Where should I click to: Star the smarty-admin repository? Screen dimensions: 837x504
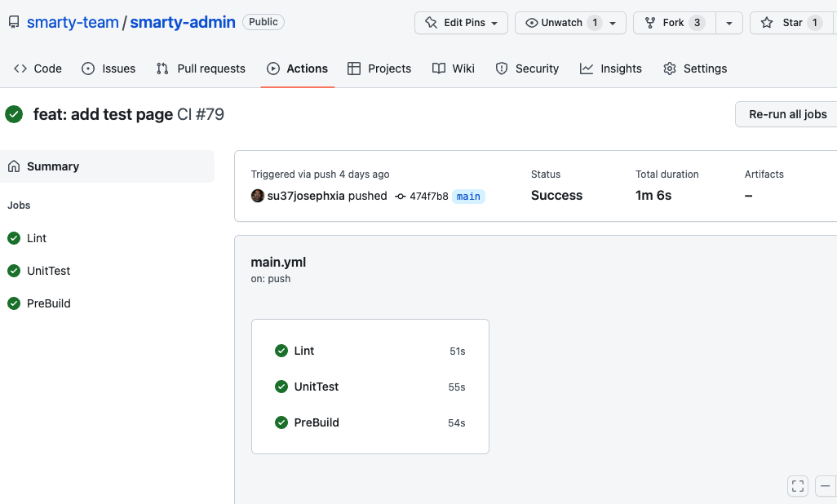(x=782, y=23)
